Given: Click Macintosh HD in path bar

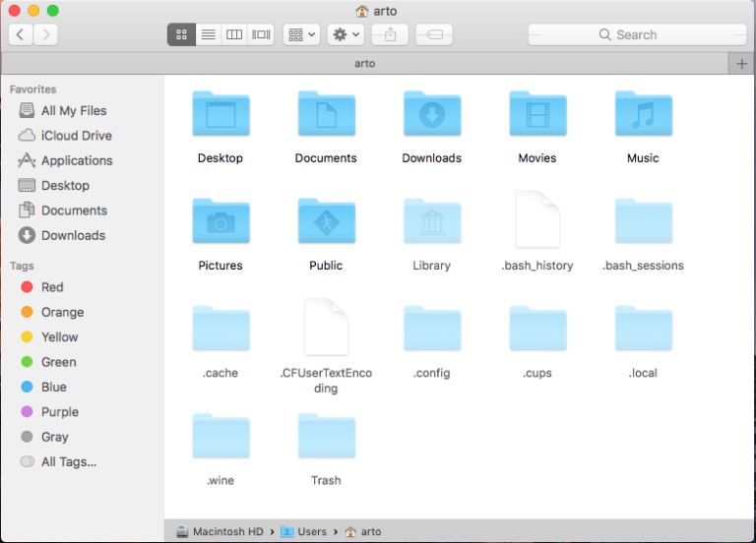Looking at the screenshot, I should [220, 531].
